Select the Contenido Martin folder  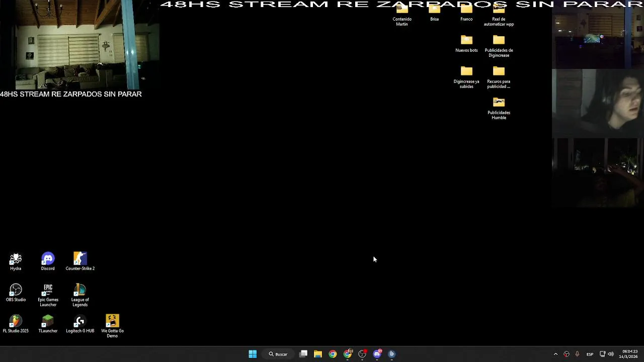(x=402, y=16)
